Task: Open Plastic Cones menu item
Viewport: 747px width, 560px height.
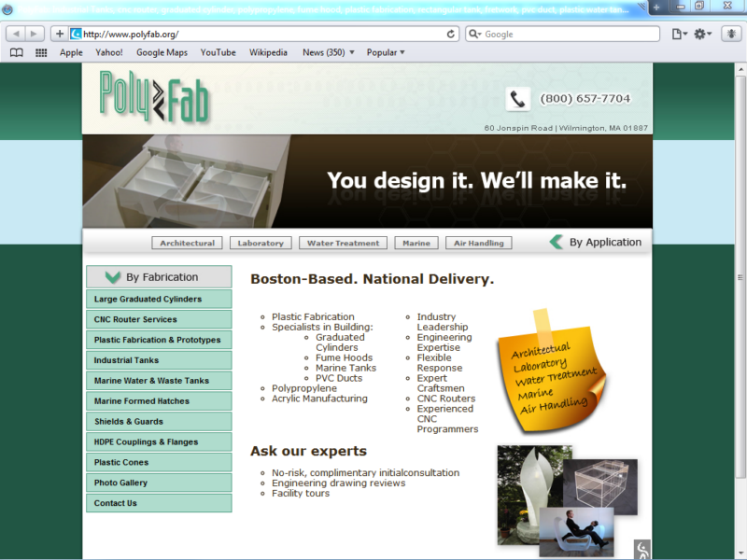Action: tap(159, 462)
